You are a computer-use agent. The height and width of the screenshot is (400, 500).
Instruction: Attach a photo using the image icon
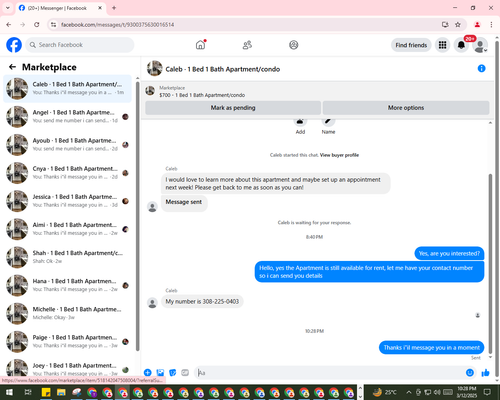160,373
